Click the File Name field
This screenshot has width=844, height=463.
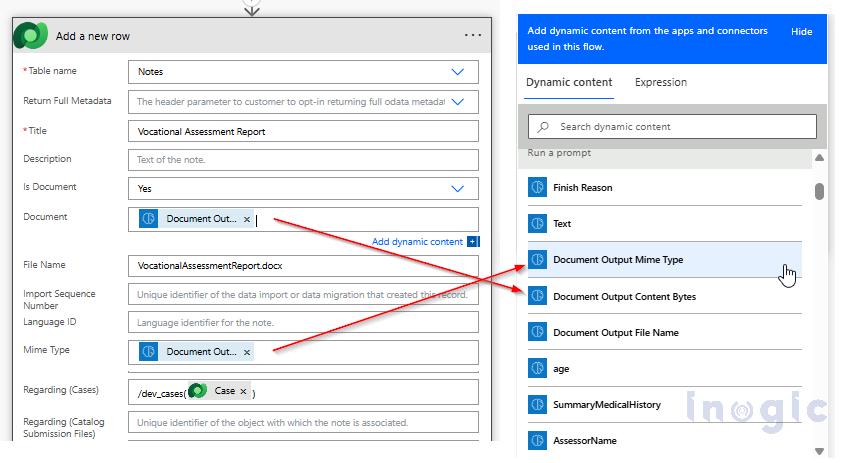303,265
